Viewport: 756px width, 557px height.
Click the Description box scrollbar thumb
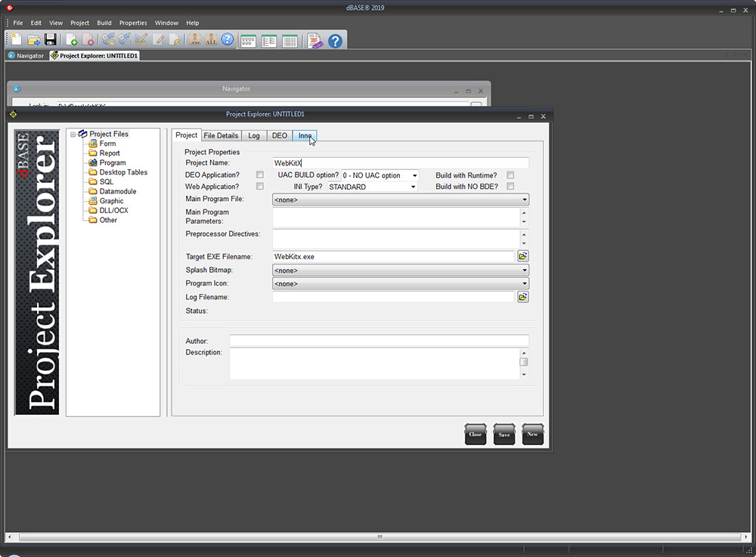[x=524, y=362]
